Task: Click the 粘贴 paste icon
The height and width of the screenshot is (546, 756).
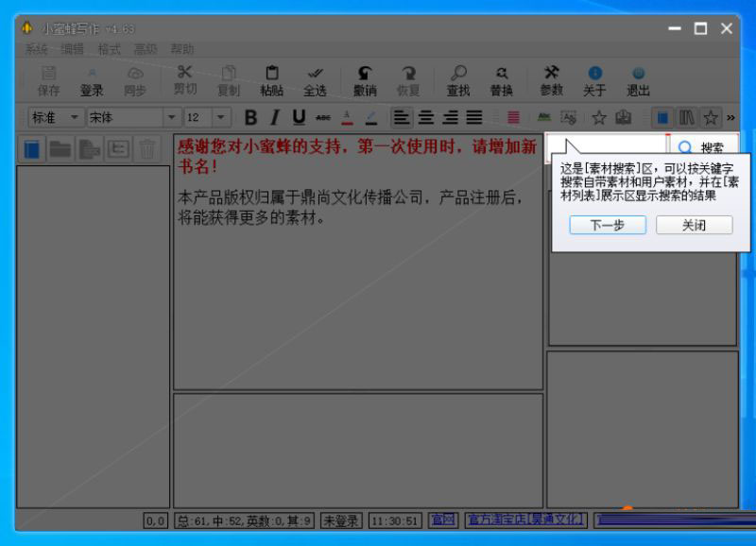Action: pos(271,81)
